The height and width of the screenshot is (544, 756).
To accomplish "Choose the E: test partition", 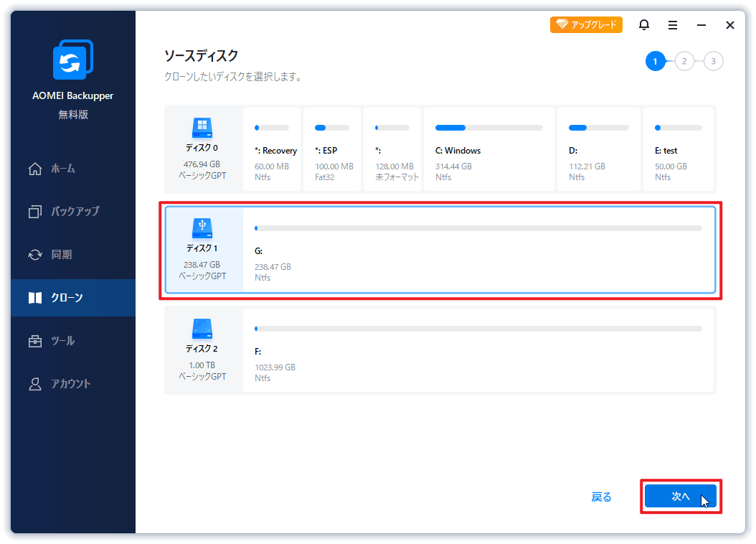I will (678, 150).
